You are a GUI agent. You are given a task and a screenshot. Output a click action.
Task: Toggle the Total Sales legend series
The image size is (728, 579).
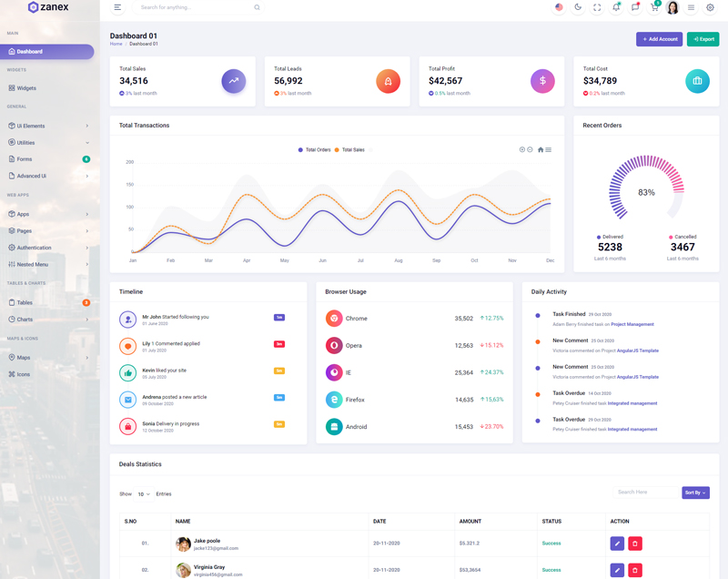tap(349, 149)
